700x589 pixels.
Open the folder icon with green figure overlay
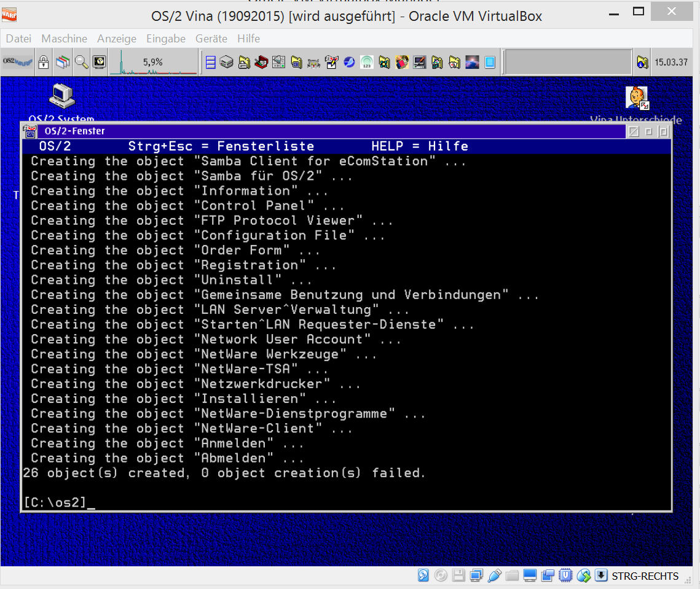click(x=437, y=62)
